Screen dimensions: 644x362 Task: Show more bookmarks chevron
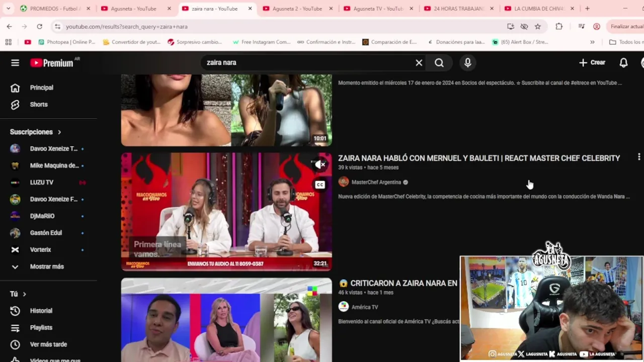[592, 42]
